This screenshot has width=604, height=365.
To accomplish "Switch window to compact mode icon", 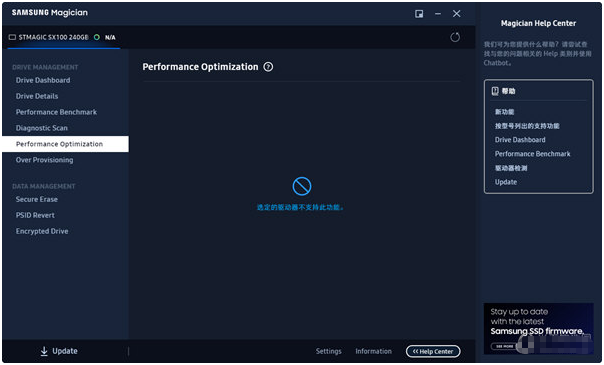I will 419,14.
